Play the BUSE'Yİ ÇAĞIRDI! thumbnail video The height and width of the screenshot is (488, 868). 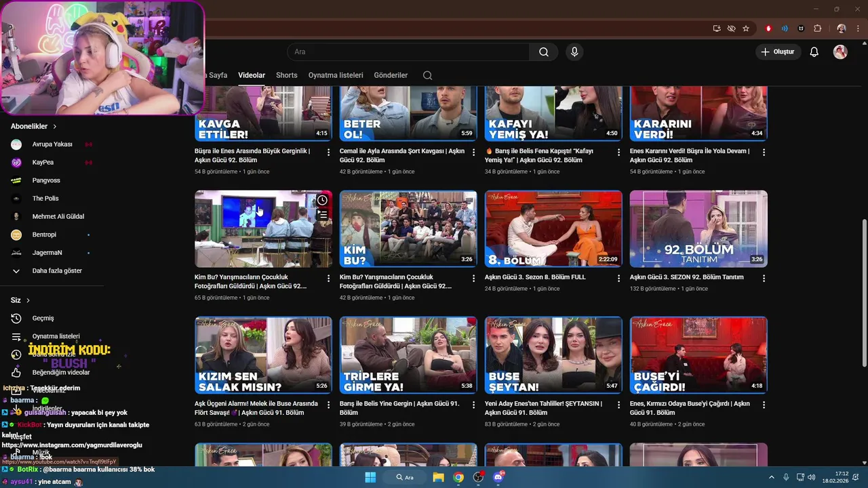click(x=698, y=355)
